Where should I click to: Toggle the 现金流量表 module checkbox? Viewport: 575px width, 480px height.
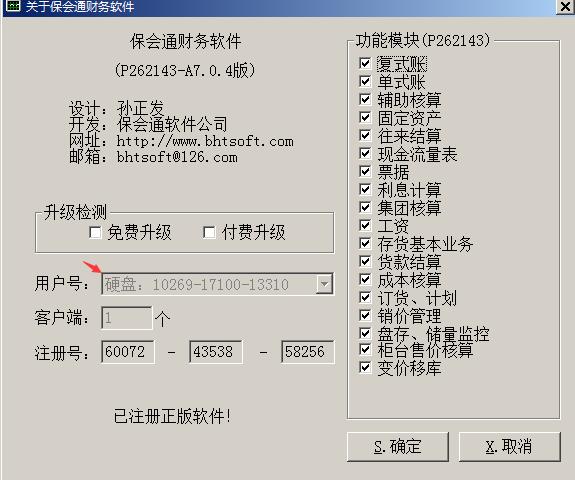click(365, 153)
